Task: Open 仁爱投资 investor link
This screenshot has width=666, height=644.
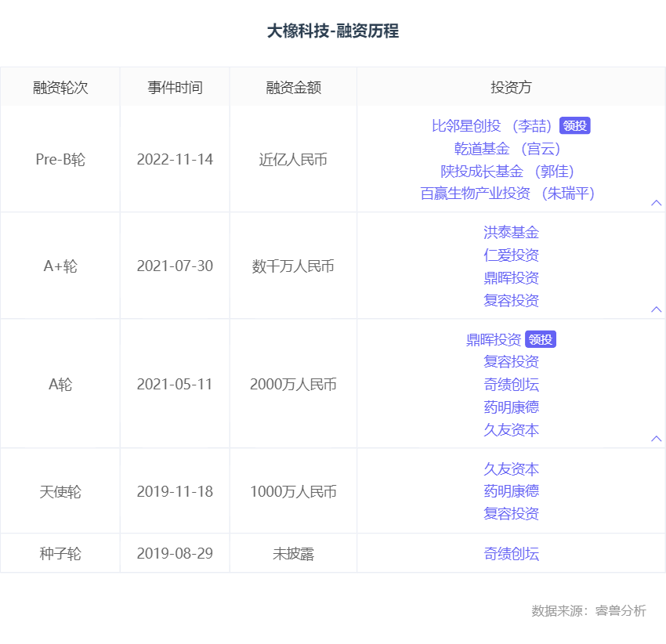Action: coord(511,255)
